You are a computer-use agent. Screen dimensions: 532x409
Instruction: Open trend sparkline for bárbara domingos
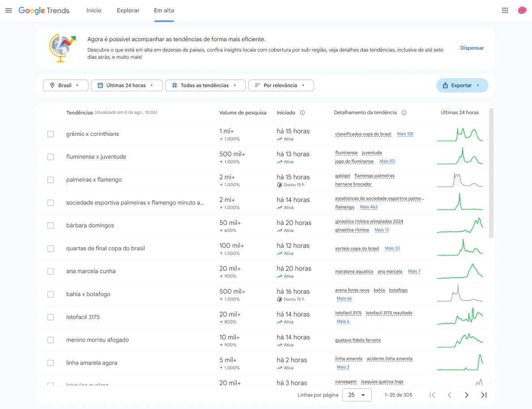pyautogui.click(x=460, y=226)
